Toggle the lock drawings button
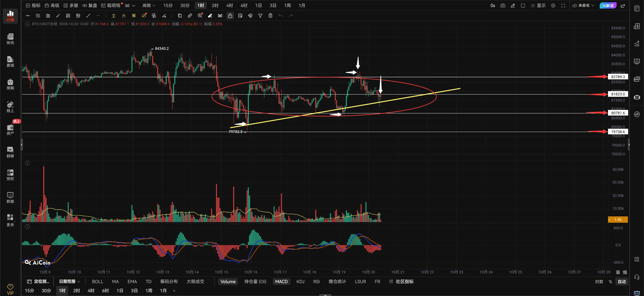This screenshot has width=644, height=296. (x=230, y=16)
